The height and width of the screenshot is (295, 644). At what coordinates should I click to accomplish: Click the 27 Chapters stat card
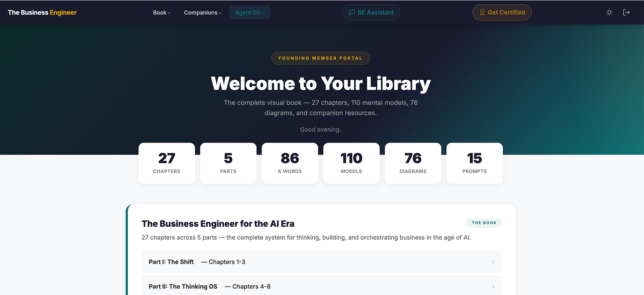167,163
